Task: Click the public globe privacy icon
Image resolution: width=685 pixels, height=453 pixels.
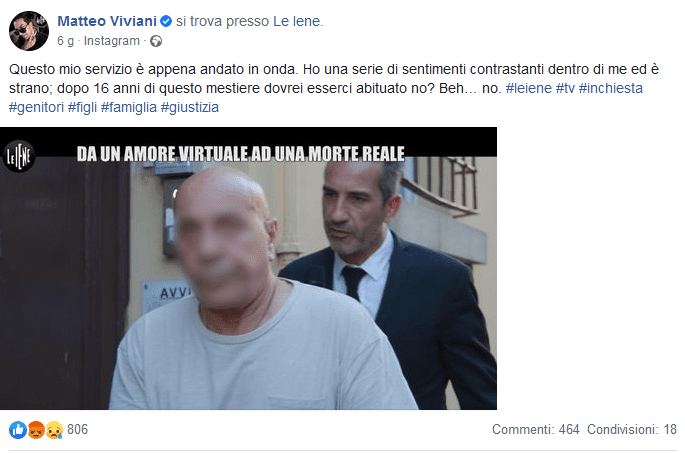Action: [156, 41]
